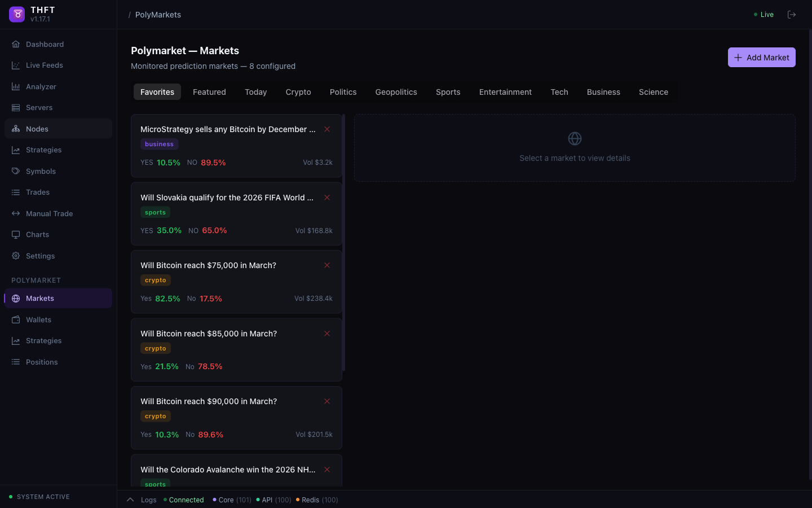
Task: Click the logout icon top right
Action: pyautogui.click(x=792, y=14)
